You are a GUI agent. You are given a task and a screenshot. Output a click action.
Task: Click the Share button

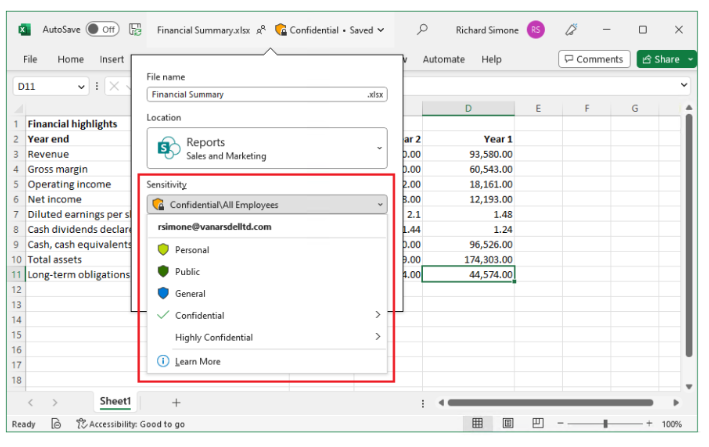661,59
